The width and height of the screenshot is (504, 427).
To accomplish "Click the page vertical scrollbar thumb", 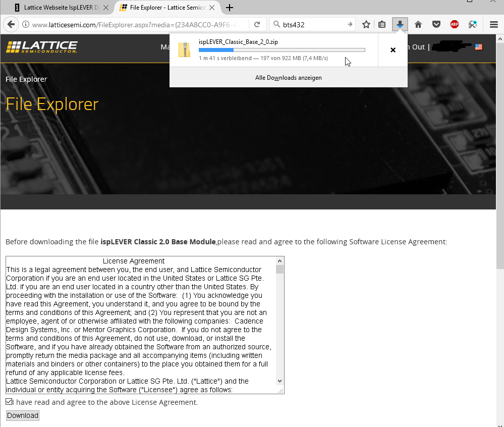I will pos(500,156).
